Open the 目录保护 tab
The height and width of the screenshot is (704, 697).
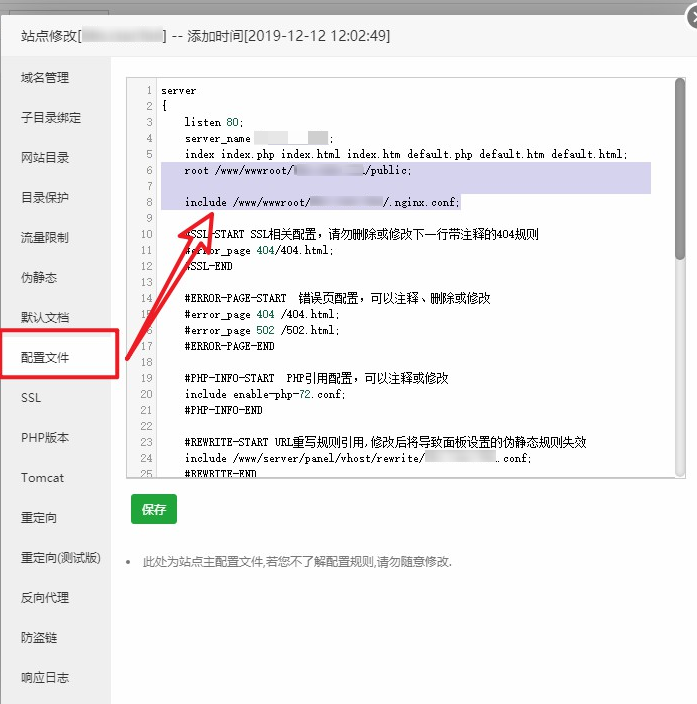(45, 198)
